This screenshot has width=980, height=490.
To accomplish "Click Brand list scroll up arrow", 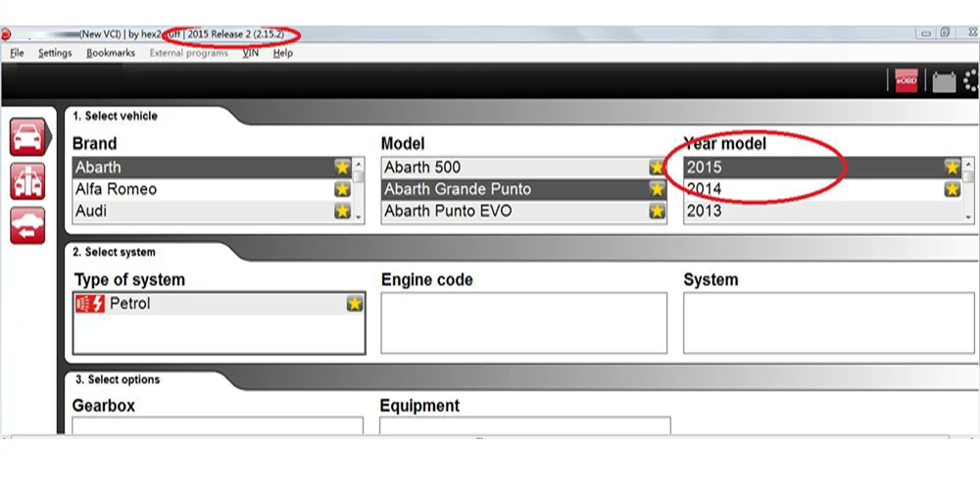I will coord(359,163).
